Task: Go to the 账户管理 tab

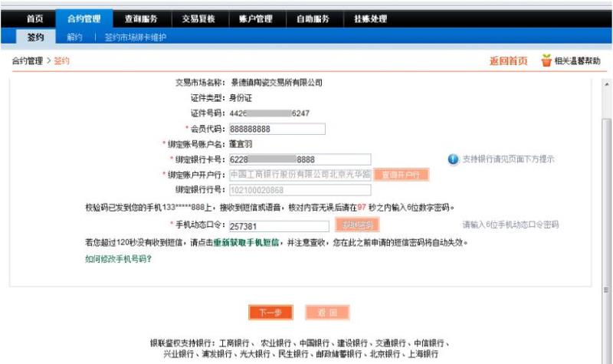Action: click(254, 18)
